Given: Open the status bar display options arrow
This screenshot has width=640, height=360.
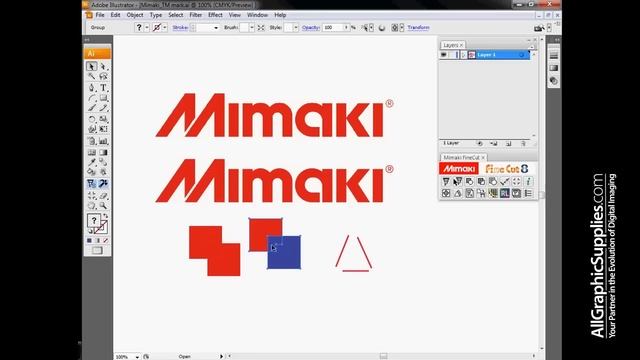Looking at the screenshot, I should click(x=222, y=356).
